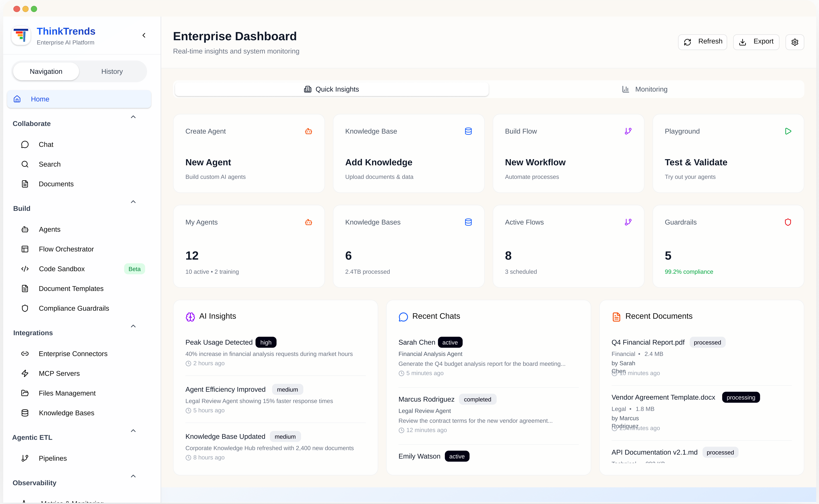Click the Add Knowledge card
The width and height of the screenshot is (819, 504).
(x=408, y=153)
